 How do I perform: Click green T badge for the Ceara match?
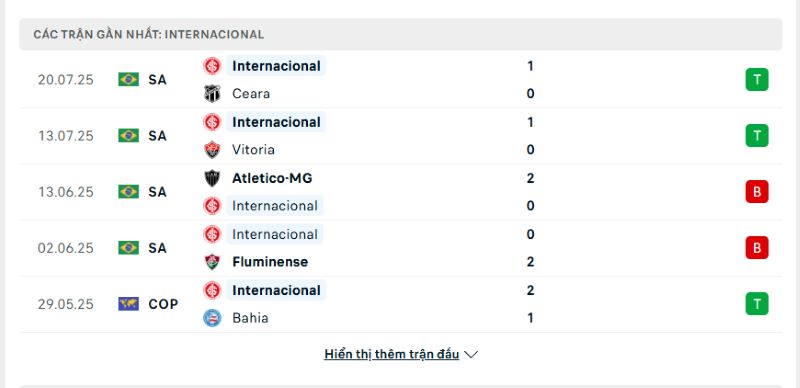(757, 80)
